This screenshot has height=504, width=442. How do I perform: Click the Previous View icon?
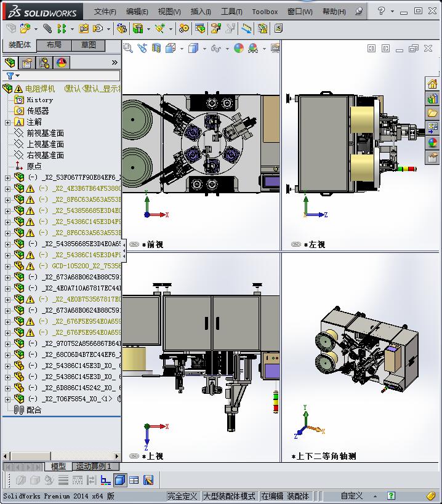pyautogui.click(x=142, y=48)
